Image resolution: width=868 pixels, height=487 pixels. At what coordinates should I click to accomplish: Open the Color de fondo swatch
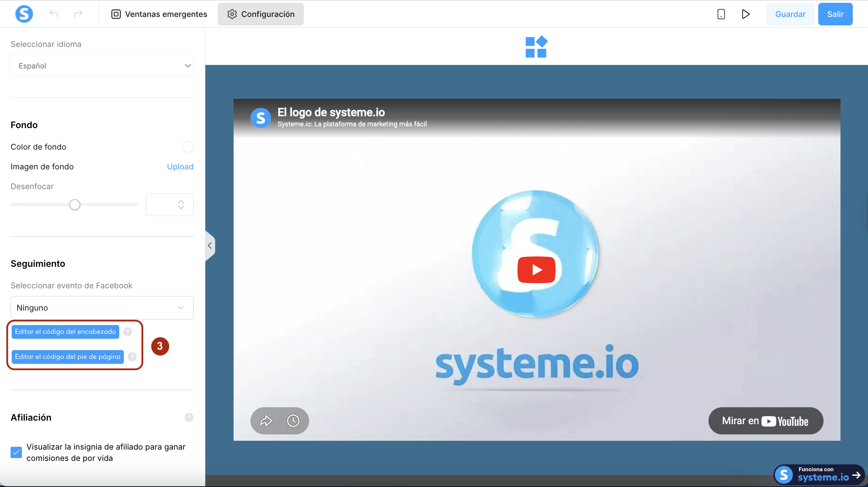[x=188, y=147]
